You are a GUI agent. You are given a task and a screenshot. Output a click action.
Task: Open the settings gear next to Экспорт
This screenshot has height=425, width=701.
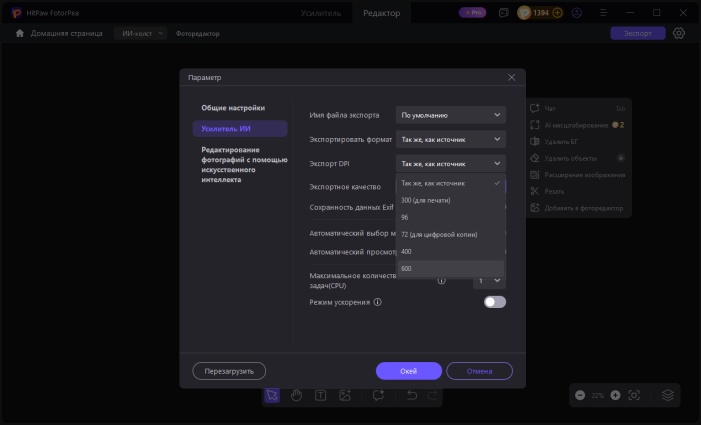pos(679,33)
